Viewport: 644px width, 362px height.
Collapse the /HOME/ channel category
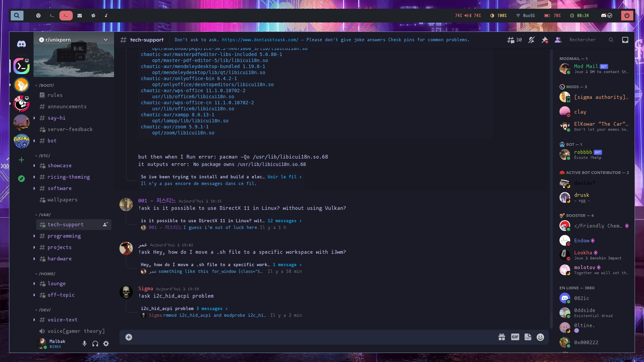(x=47, y=274)
